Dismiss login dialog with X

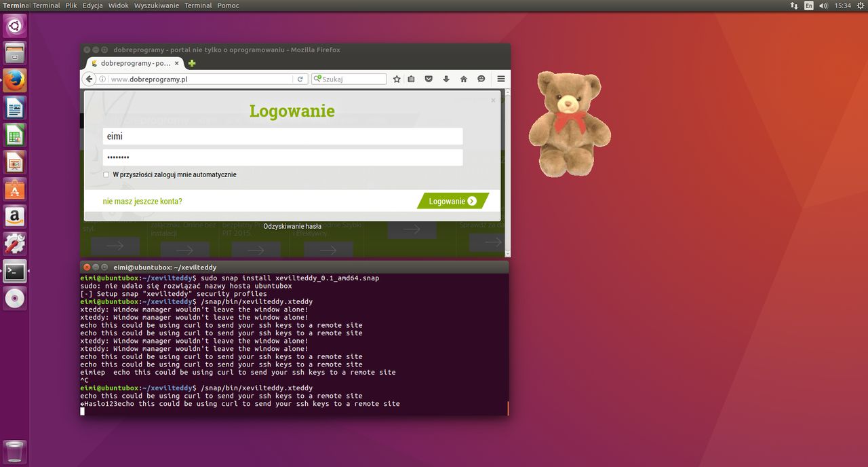tap(493, 100)
